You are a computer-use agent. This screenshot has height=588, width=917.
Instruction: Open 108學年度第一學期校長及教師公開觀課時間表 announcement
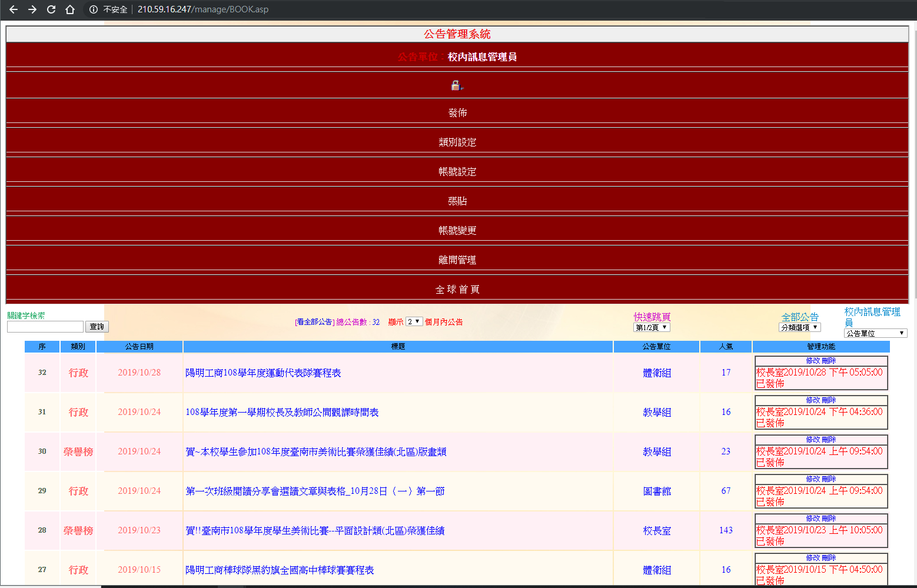coord(282,413)
